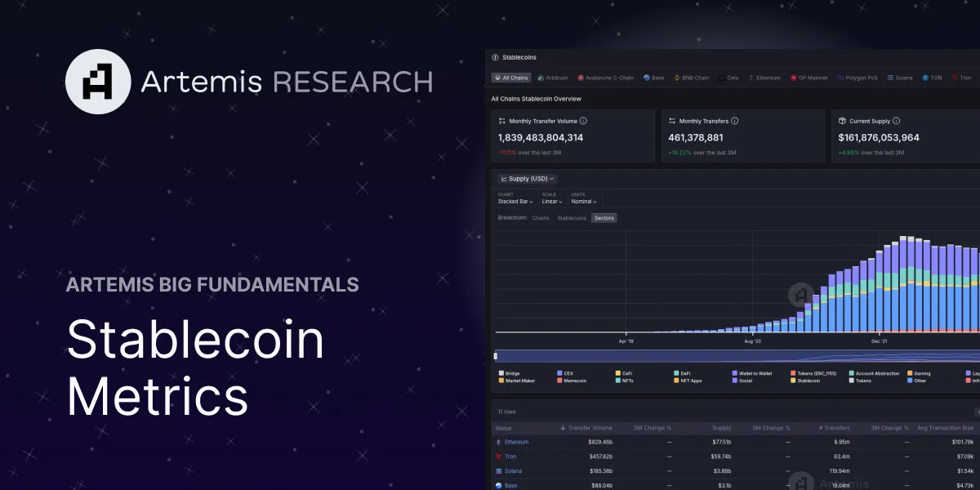Click the $929.46b transfer volume cell
The height and width of the screenshot is (490, 980).
tap(599, 442)
